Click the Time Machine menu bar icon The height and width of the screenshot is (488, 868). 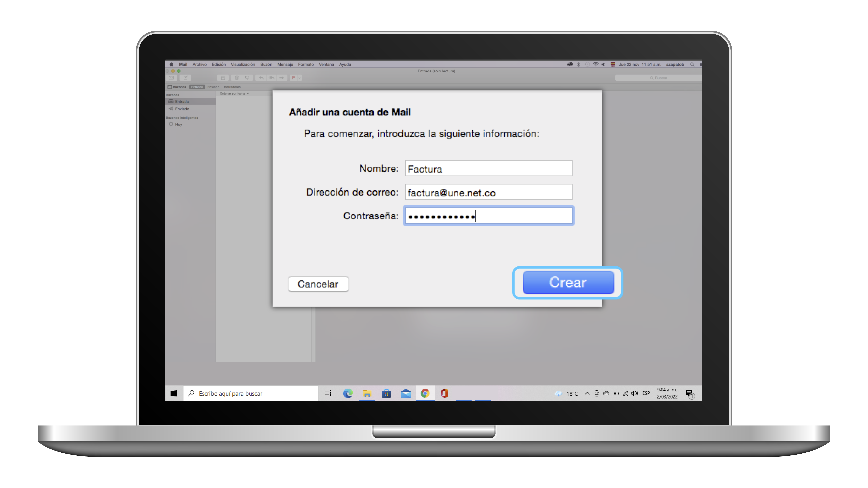(x=587, y=64)
